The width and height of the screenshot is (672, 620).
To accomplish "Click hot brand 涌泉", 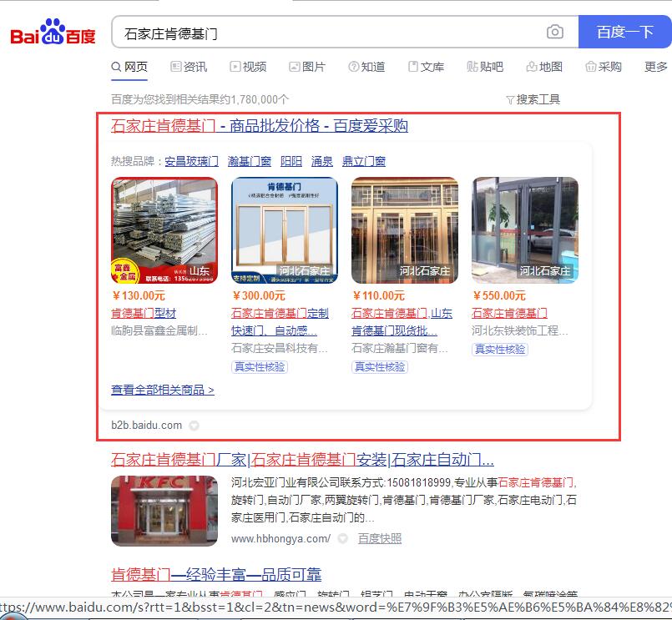I will coord(322,162).
